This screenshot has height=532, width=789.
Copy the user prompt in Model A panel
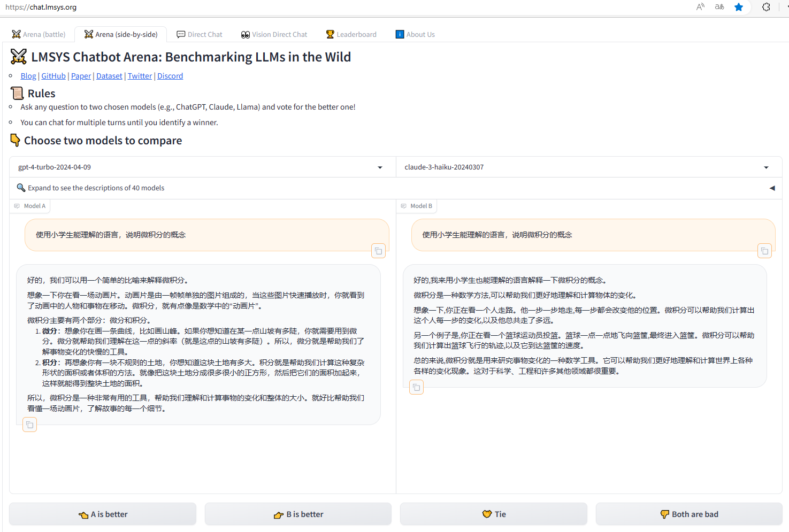click(x=378, y=251)
